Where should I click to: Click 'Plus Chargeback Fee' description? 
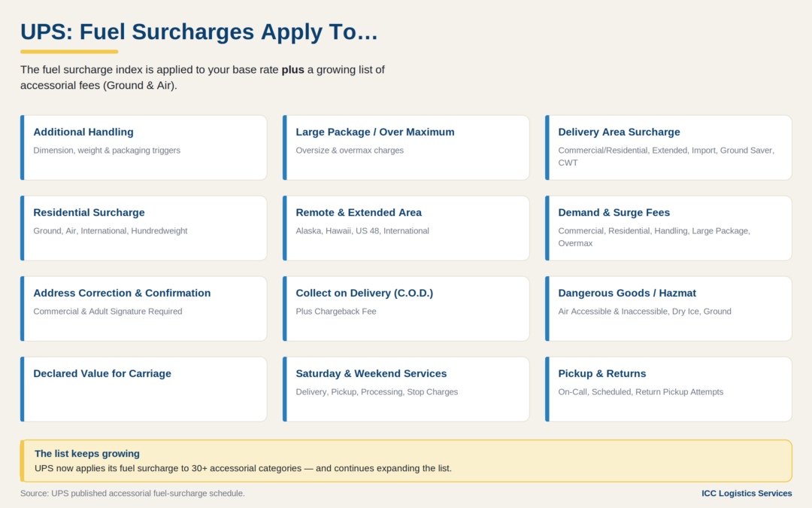click(x=336, y=312)
